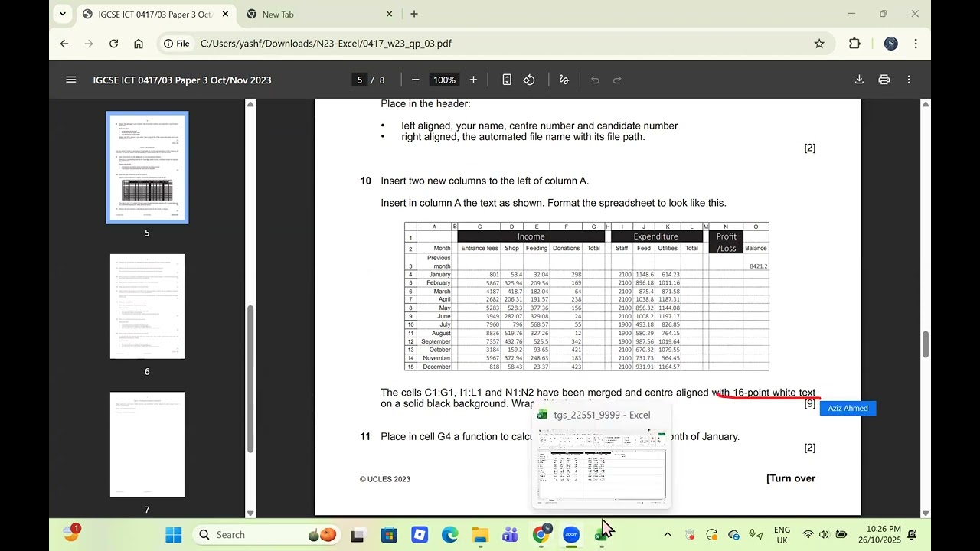Select page 6 thumbnail in sidebar

147,306
